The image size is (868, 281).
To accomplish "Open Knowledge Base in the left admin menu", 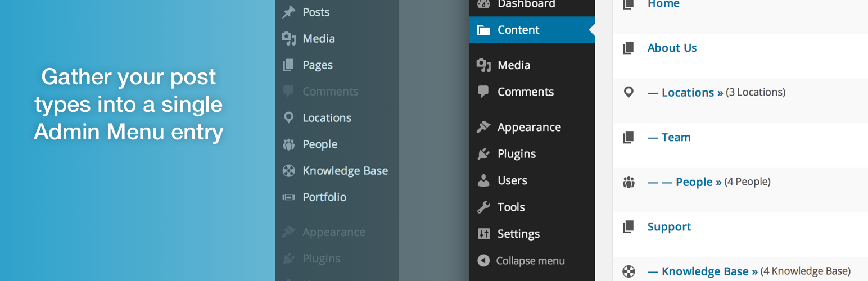I will click(345, 170).
